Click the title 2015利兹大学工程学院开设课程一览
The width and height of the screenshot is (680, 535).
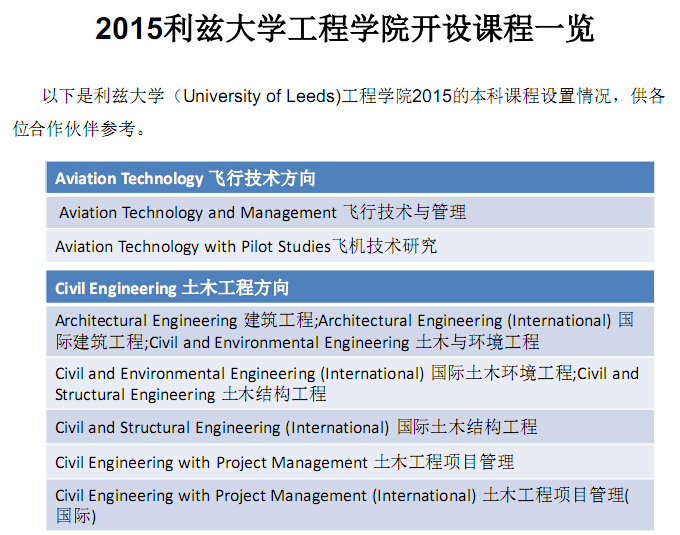[x=345, y=29]
